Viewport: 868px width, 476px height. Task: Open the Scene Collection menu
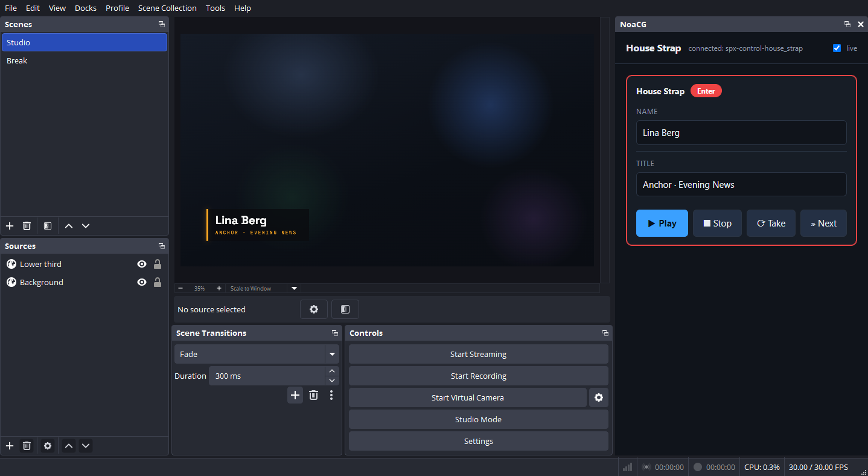click(167, 8)
